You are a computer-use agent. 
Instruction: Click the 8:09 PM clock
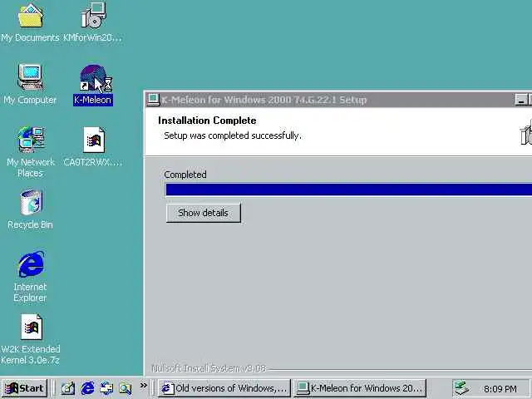(500, 389)
